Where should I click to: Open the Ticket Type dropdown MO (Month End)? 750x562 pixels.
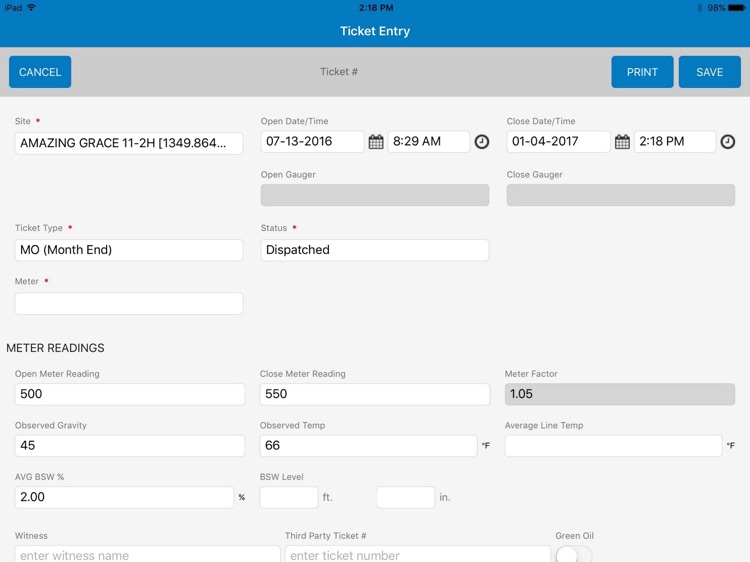129,250
